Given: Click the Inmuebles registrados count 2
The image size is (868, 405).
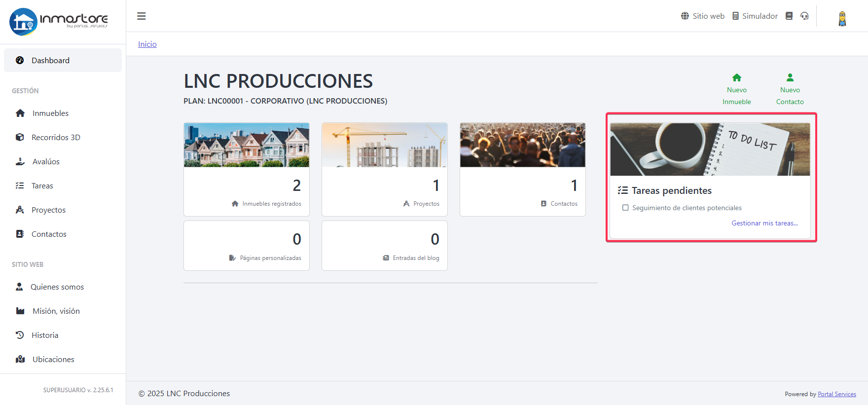Looking at the screenshot, I should click(x=296, y=185).
